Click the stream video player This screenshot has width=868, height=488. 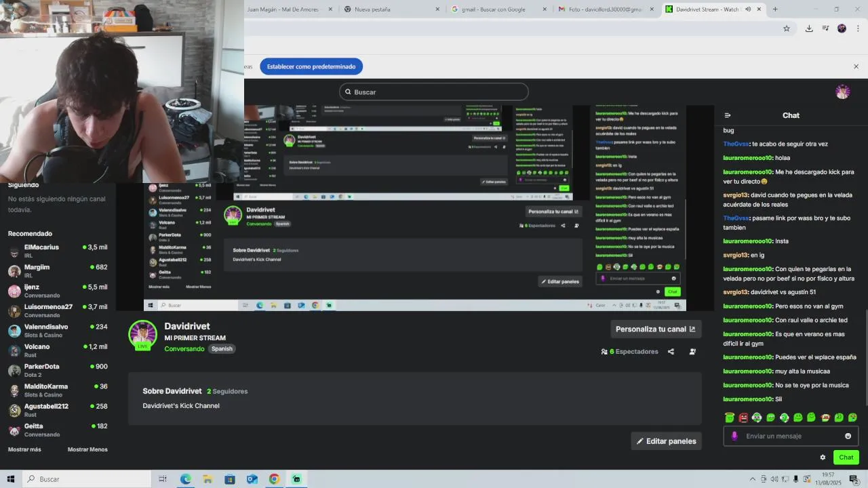pos(415,208)
